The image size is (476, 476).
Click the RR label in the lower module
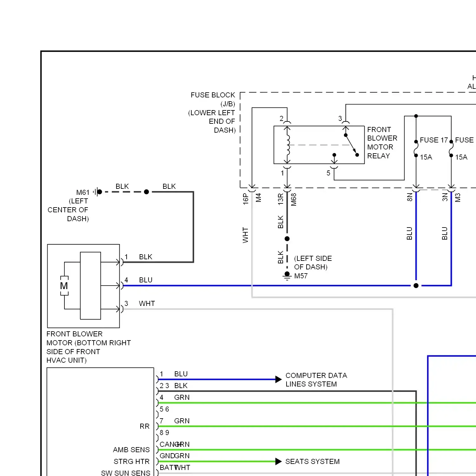click(x=145, y=426)
